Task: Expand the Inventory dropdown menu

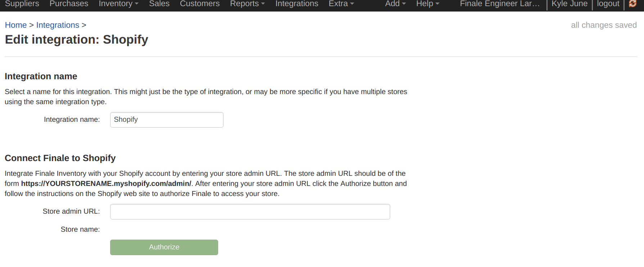Action: (118, 4)
